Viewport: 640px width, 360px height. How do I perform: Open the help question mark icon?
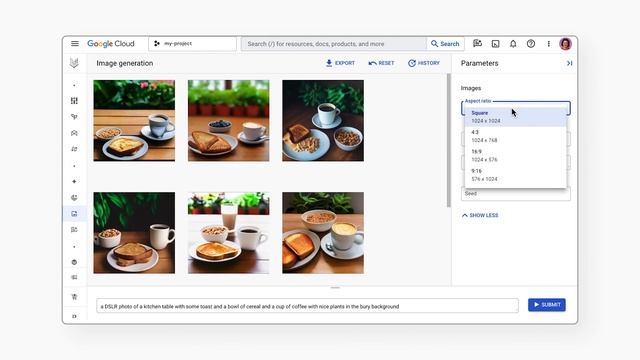coord(531,44)
